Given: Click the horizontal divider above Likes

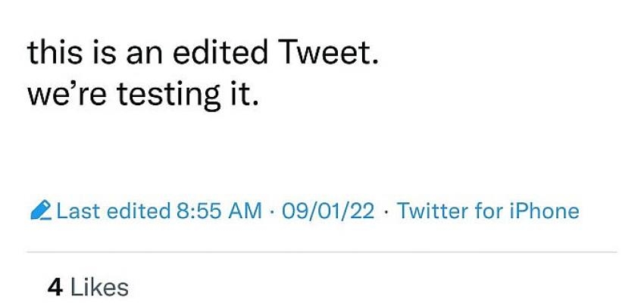Looking at the screenshot, I should point(322,251).
